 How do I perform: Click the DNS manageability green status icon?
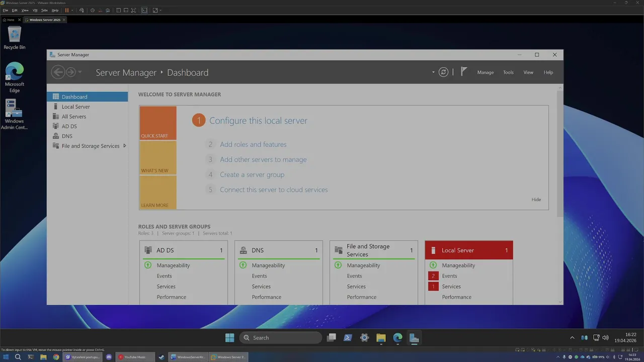pos(243,265)
